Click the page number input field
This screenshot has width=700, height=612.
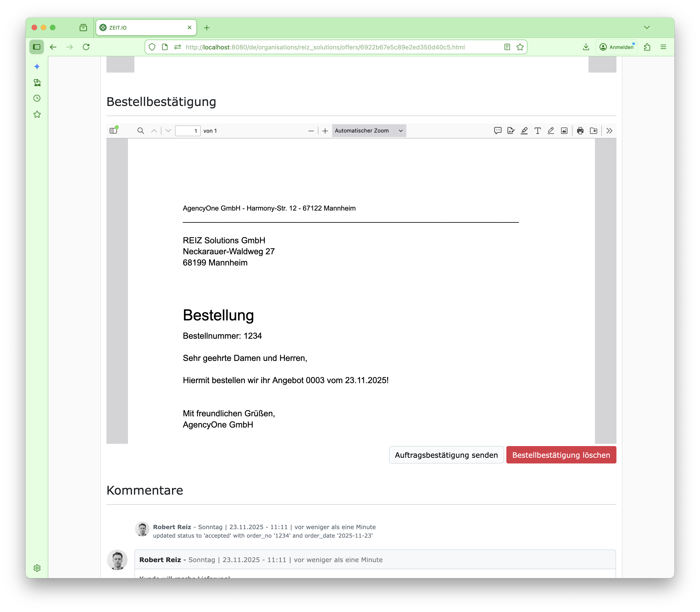pyautogui.click(x=188, y=130)
